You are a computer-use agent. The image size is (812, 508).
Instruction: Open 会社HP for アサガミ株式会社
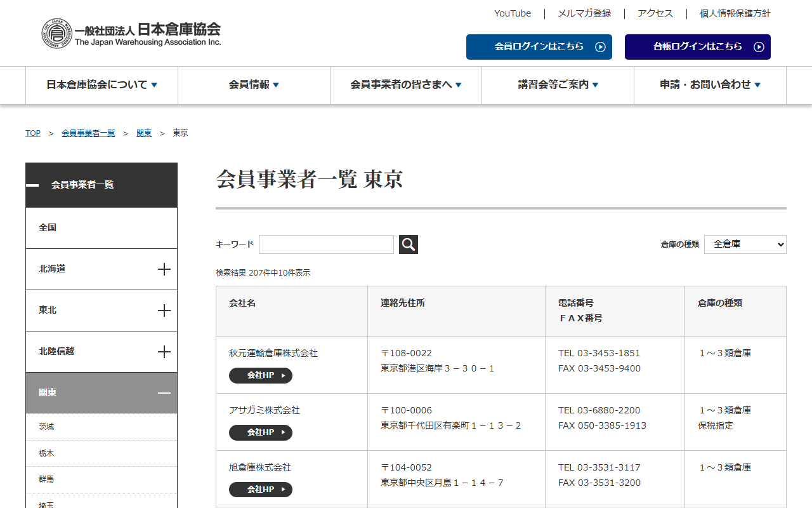coord(261,432)
